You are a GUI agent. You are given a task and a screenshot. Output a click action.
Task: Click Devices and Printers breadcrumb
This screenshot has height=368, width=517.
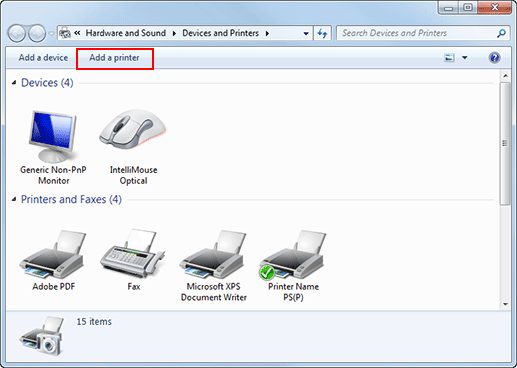click(x=220, y=33)
